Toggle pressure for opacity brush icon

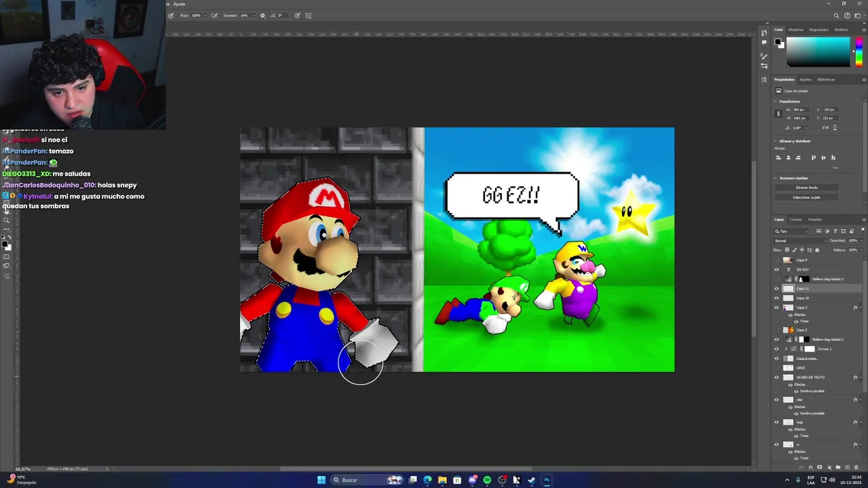pyautogui.click(x=171, y=16)
